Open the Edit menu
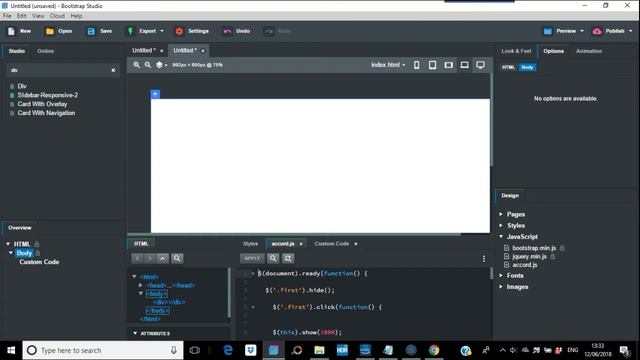640x360 pixels. 22,16
